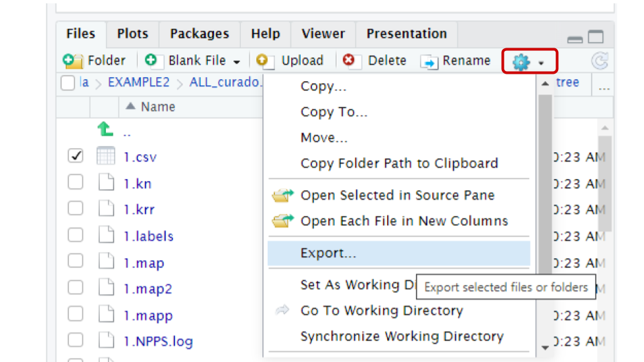The width and height of the screenshot is (644, 362).
Task: Check the 1.labels checkbox
Action: (x=76, y=235)
